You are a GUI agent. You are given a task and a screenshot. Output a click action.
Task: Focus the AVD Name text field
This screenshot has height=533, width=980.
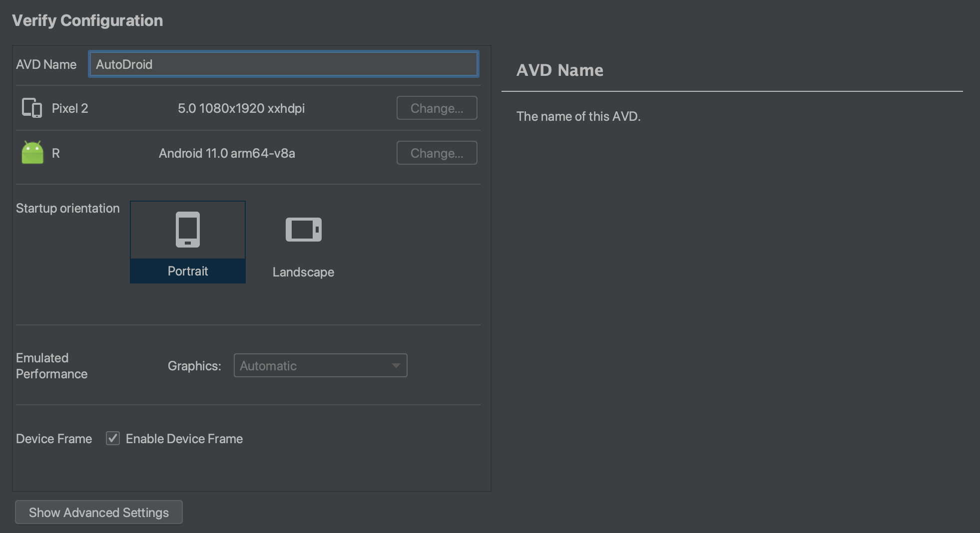pos(283,64)
